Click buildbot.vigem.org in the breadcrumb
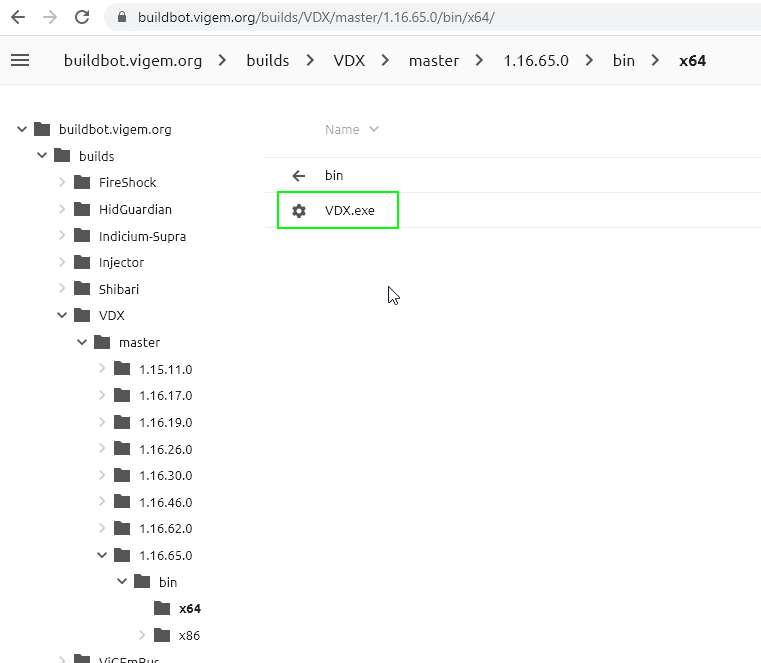The width and height of the screenshot is (761, 663). pos(133,61)
